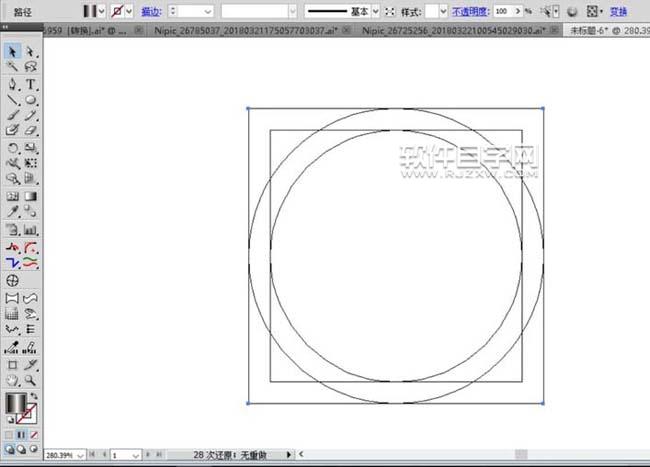Enable Draw Inside mode
The height and width of the screenshot is (467, 650).
(34, 449)
